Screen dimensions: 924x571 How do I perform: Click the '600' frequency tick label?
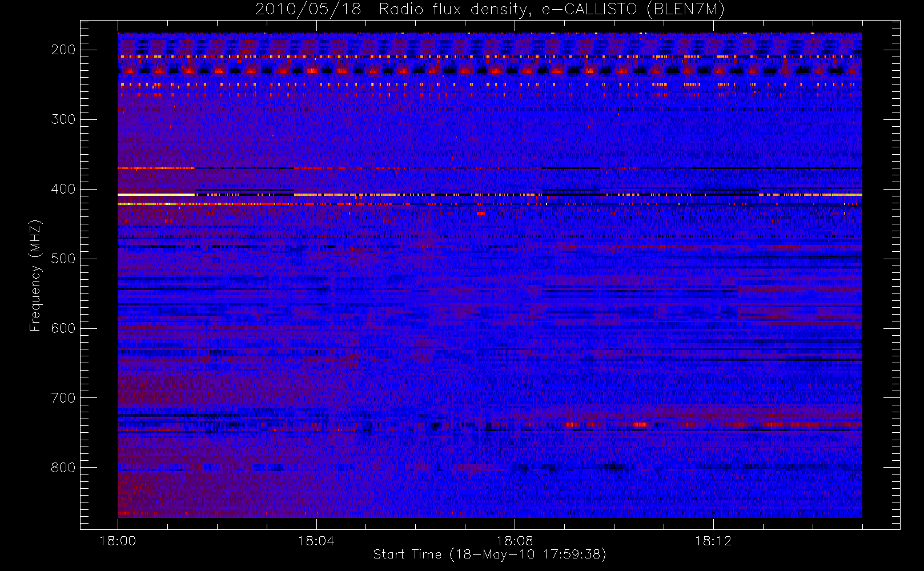tap(63, 328)
